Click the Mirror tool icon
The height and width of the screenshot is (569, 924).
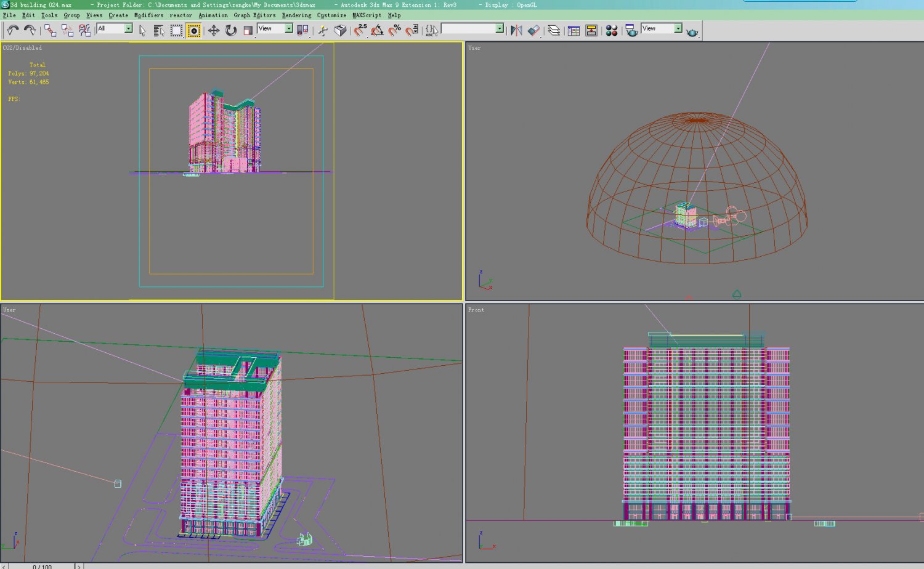tap(516, 30)
